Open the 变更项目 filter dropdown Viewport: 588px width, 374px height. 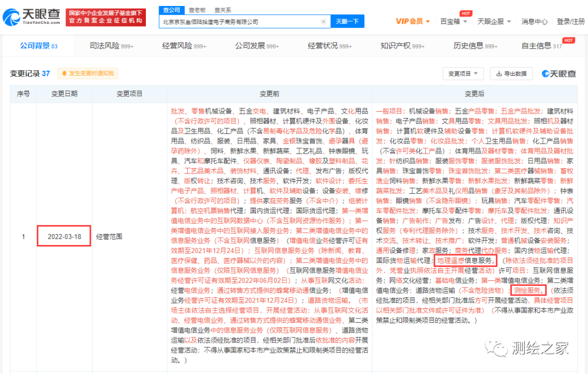[463, 73]
